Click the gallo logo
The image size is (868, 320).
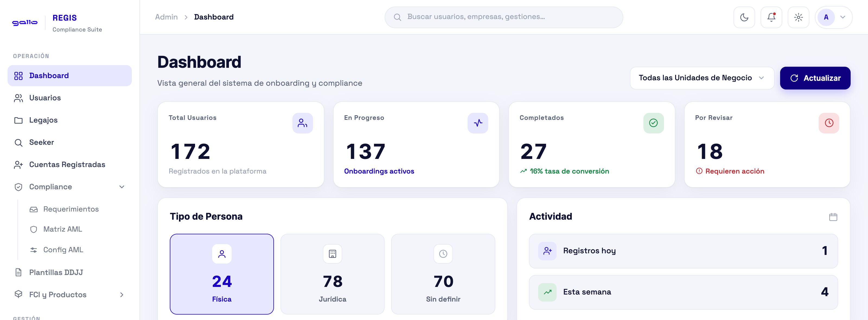pyautogui.click(x=25, y=22)
